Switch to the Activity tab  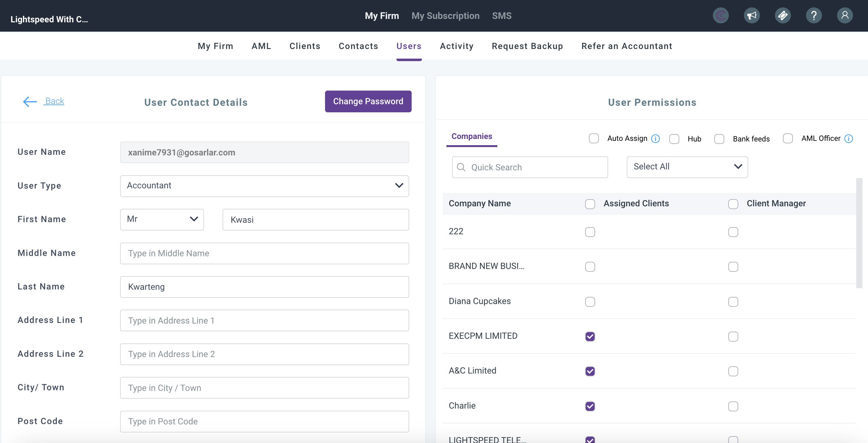click(x=456, y=46)
